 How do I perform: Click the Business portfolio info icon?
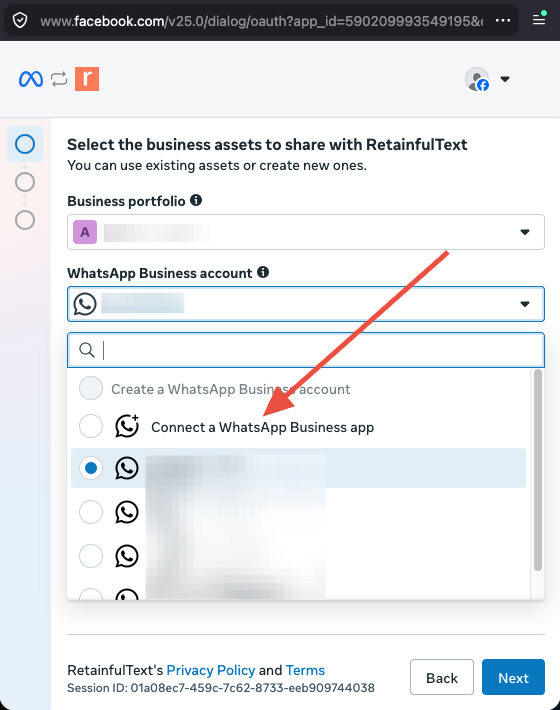point(196,200)
